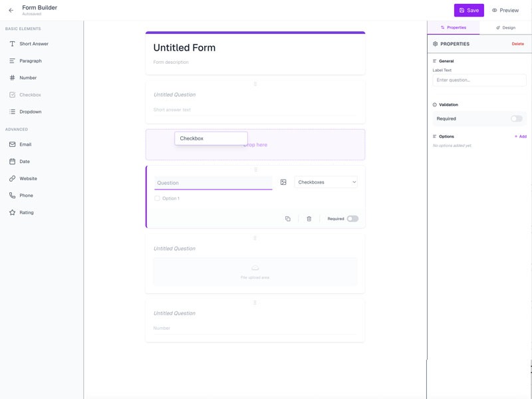The width and height of the screenshot is (532, 399).
Task: Click the General section icon
Action: pos(435,61)
